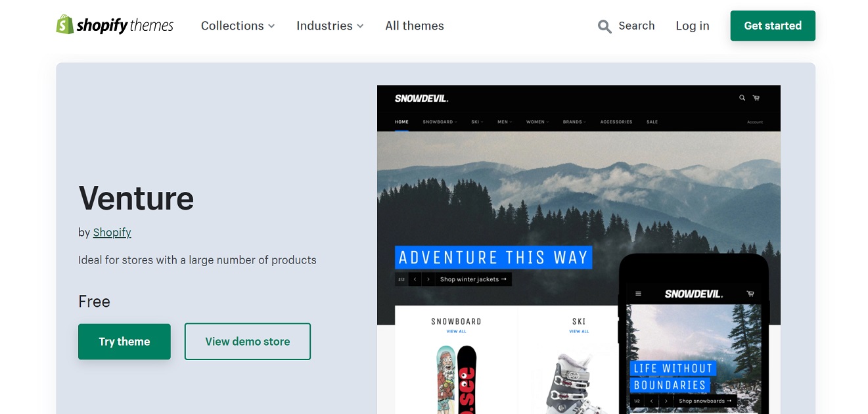Screen dimensions: 868x414
Task: Click the View demo store button
Action: [x=248, y=342]
